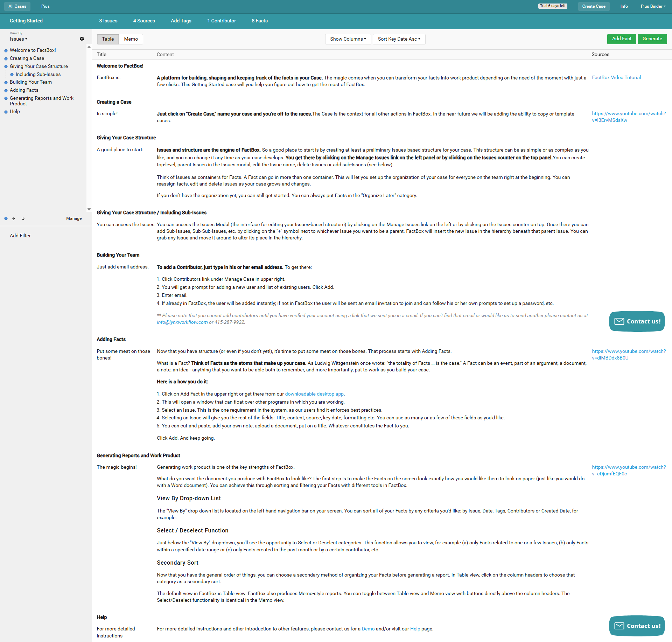The width and height of the screenshot is (672, 642).
Task: Toggle the dot next to Building Your Team
Action: (6, 83)
